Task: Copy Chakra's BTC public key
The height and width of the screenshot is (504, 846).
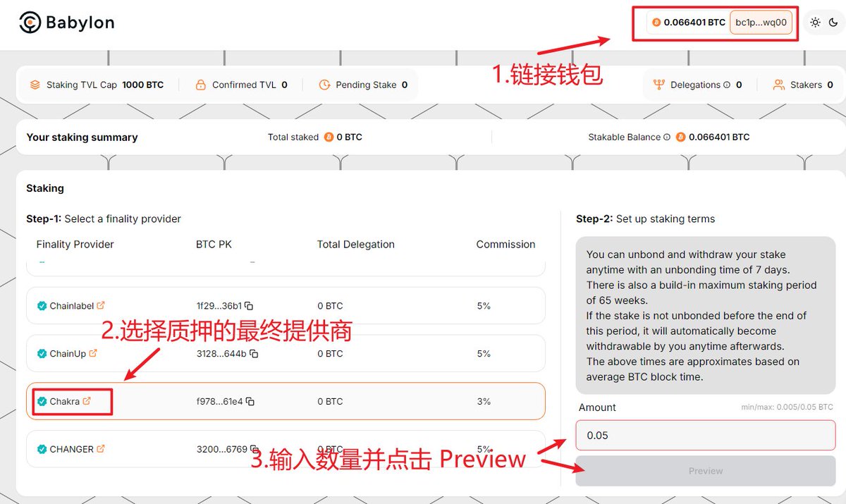Action: click(250, 401)
